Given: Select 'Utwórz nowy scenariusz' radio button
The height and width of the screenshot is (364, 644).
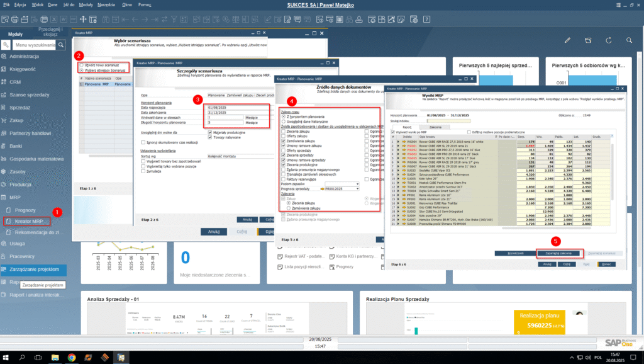Looking at the screenshot, I should pyautogui.click(x=81, y=65).
